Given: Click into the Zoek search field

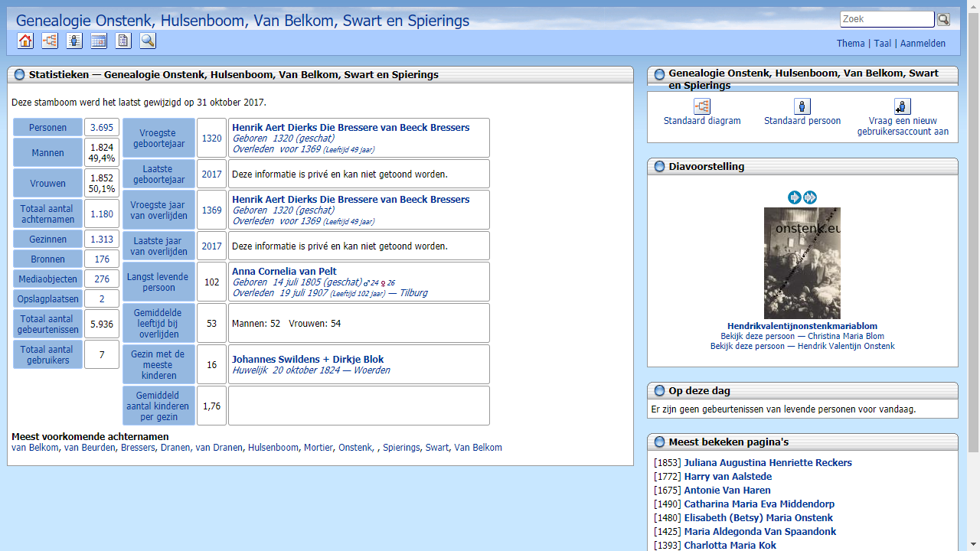Looking at the screenshot, I should (887, 19).
